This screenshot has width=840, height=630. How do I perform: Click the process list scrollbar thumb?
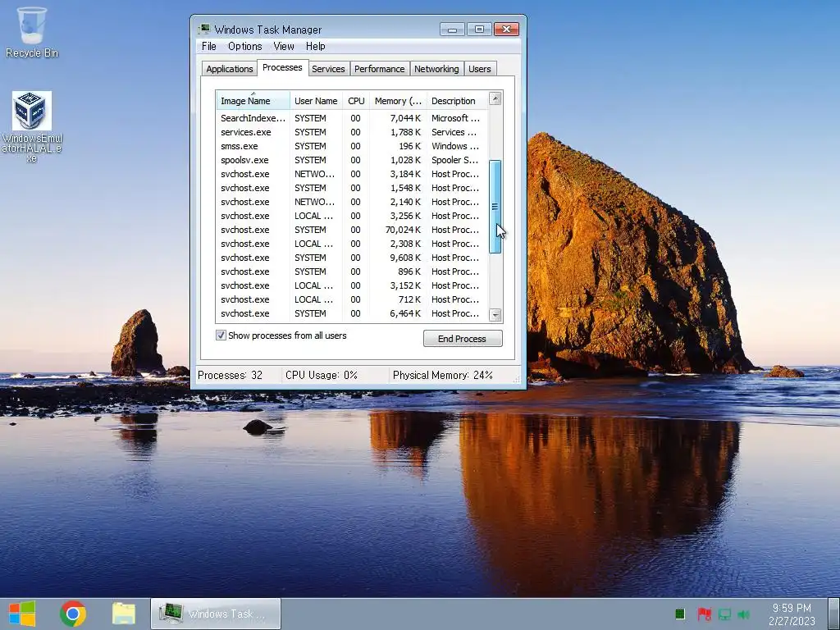point(495,206)
